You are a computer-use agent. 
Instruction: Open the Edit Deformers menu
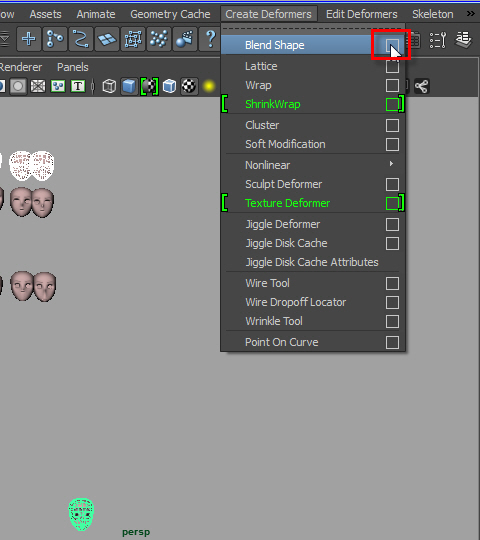362,14
